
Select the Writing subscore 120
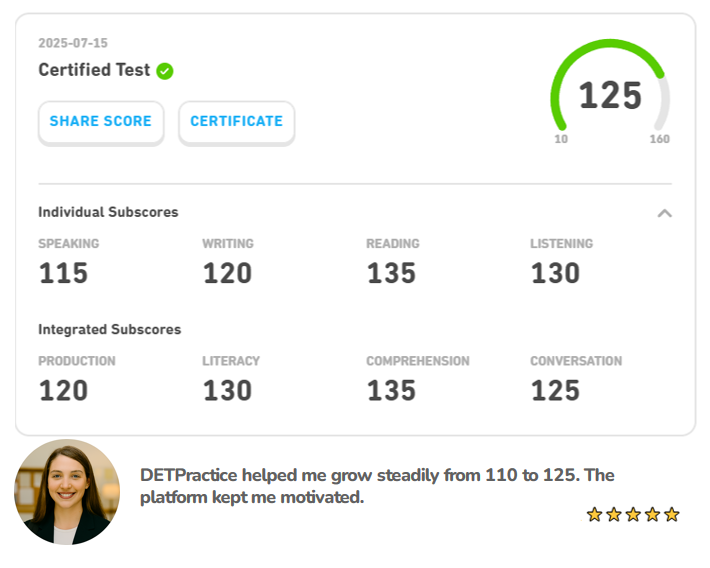coord(227,273)
